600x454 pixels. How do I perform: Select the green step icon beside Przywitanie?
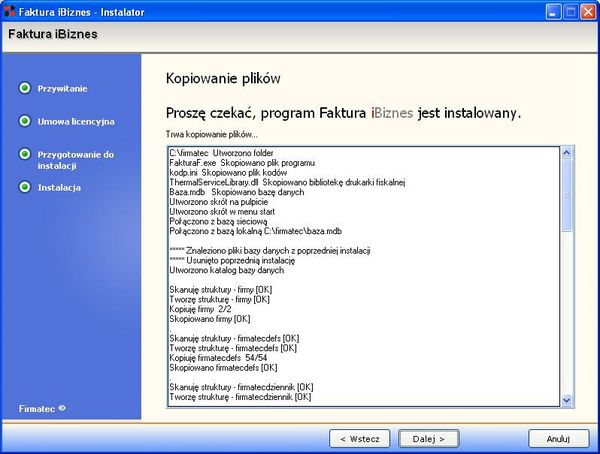click(25, 88)
